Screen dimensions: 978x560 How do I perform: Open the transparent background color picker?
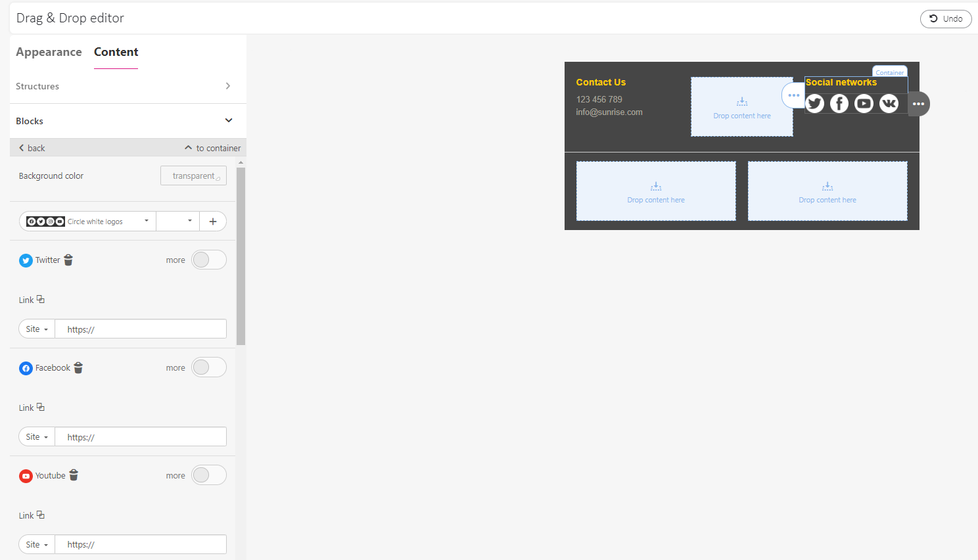tap(193, 176)
